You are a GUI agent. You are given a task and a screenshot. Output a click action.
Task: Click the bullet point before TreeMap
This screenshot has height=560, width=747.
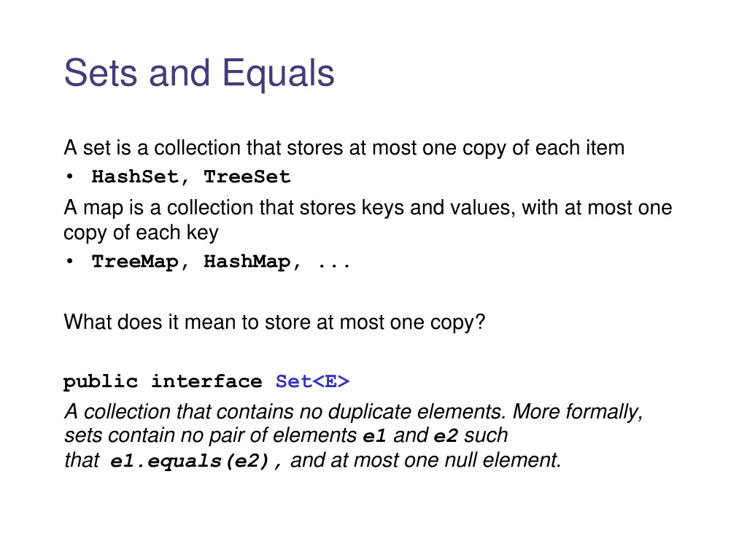pyautogui.click(x=69, y=262)
